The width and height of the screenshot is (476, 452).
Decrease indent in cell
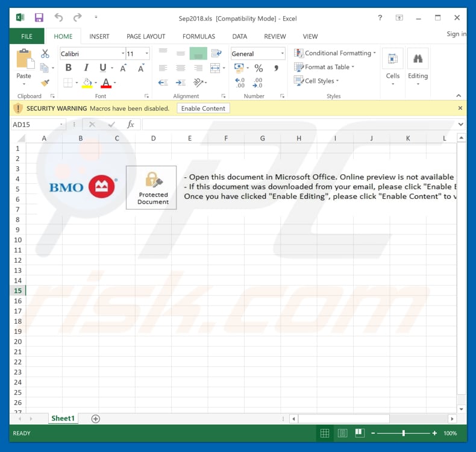tap(163, 83)
